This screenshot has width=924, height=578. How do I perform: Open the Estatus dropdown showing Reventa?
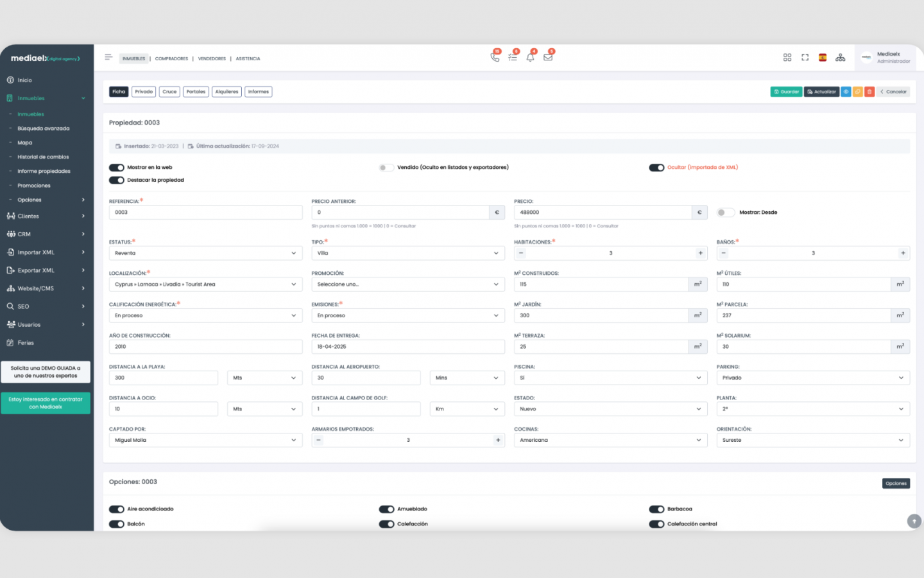pos(205,253)
